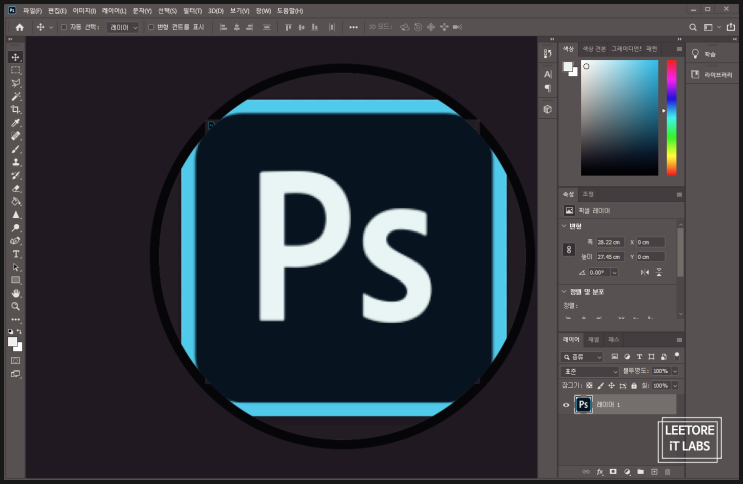Toggle lock transparent pixels in Layers panel
Image resolution: width=743 pixels, height=484 pixels.
click(589, 386)
